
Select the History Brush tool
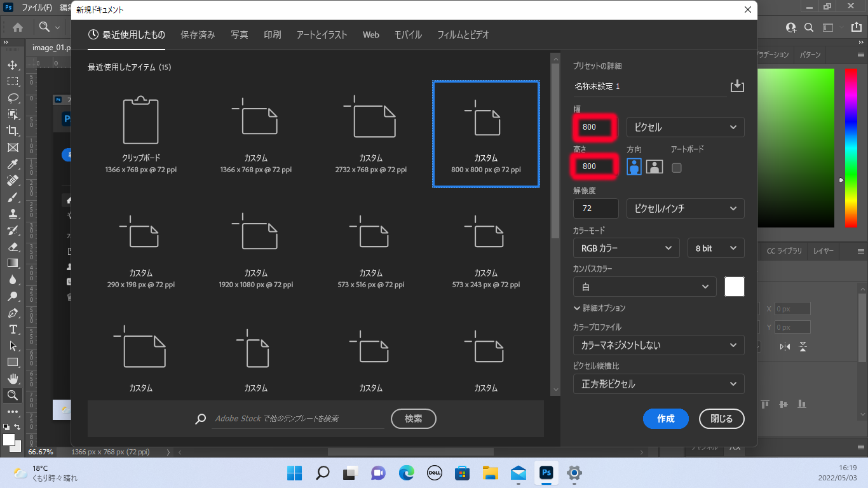click(13, 230)
